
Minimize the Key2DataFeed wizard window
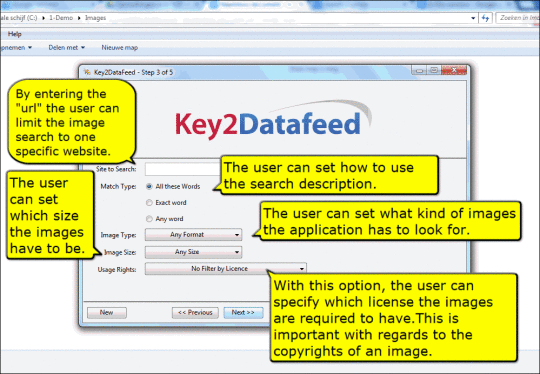tap(419, 71)
